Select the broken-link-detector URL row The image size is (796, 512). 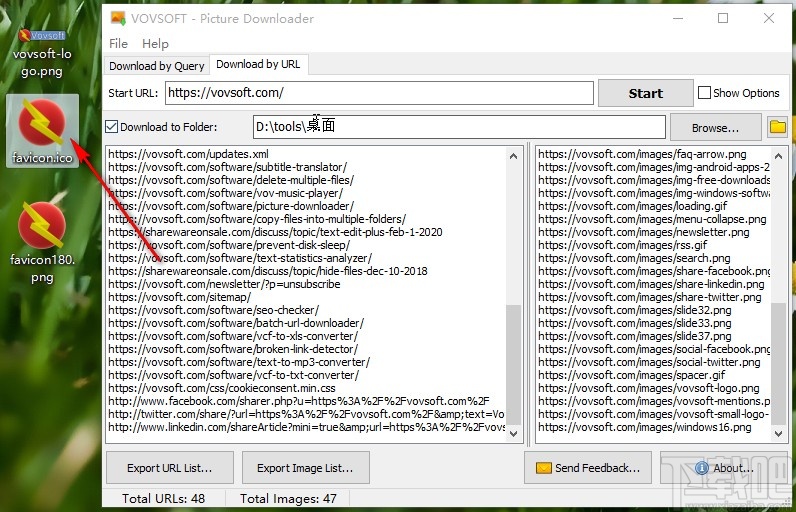click(306, 349)
